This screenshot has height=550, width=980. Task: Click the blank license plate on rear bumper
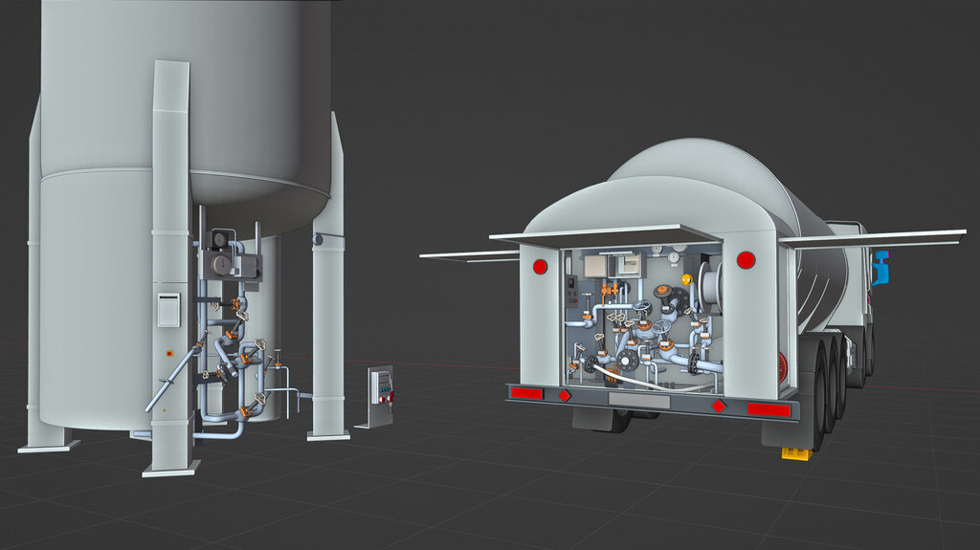click(639, 400)
